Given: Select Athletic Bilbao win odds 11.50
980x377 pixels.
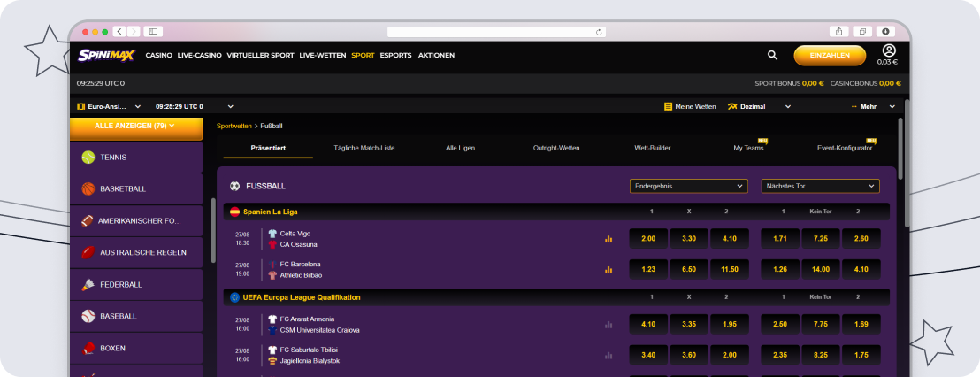Looking at the screenshot, I should click(730, 269).
